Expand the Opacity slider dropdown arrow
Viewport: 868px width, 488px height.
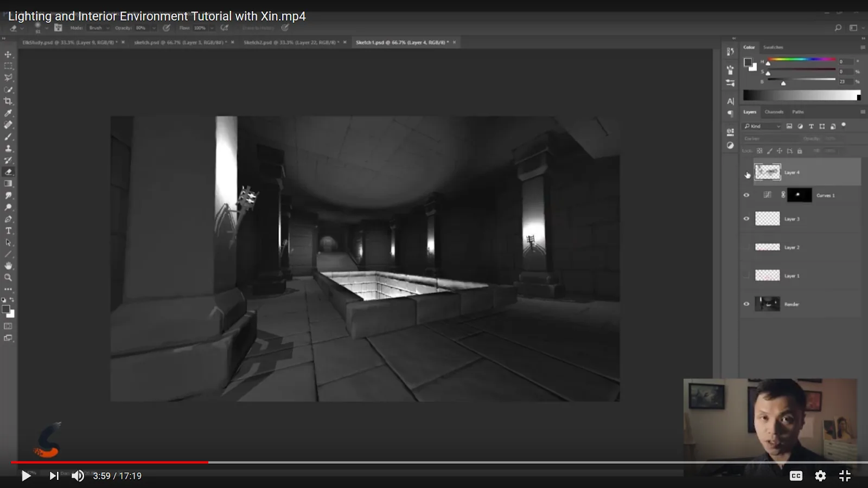coord(154,28)
